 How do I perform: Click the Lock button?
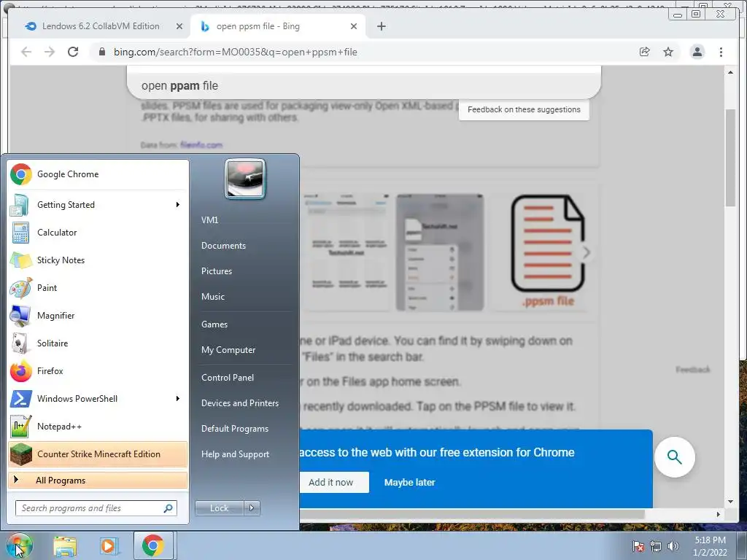pos(219,508)
